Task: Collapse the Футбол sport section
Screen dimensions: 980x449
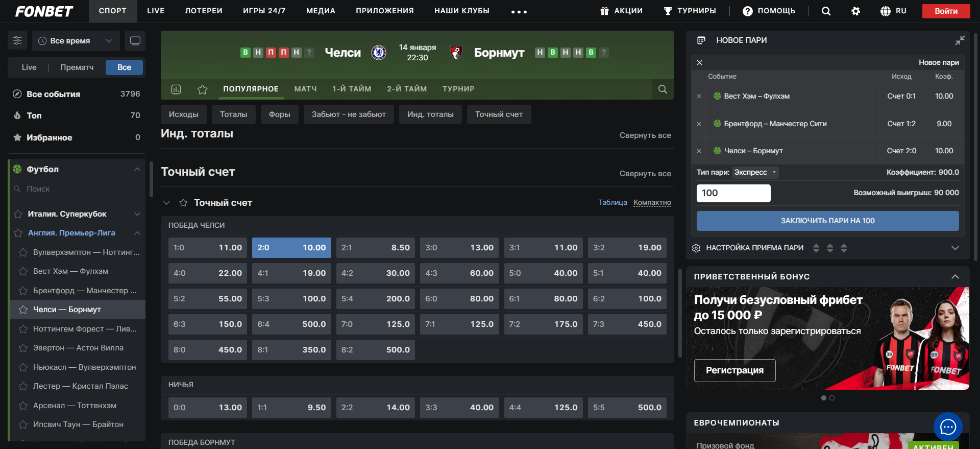Action: [137, 170]
